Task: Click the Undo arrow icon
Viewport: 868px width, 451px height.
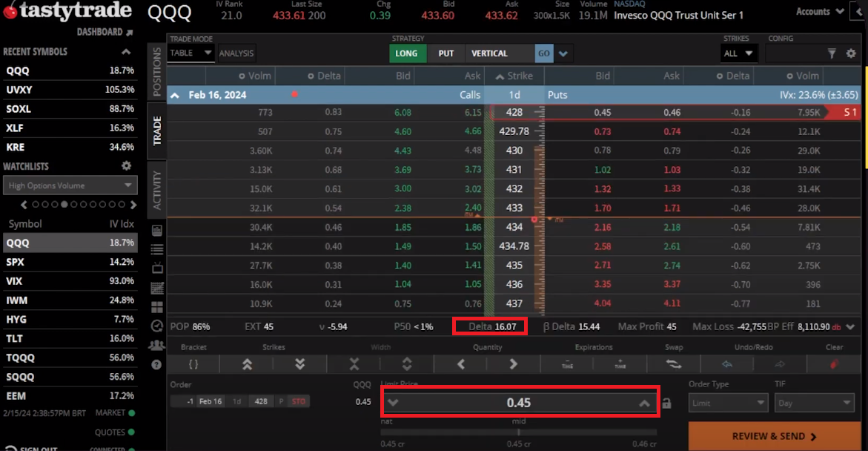Action: point(727,364)
